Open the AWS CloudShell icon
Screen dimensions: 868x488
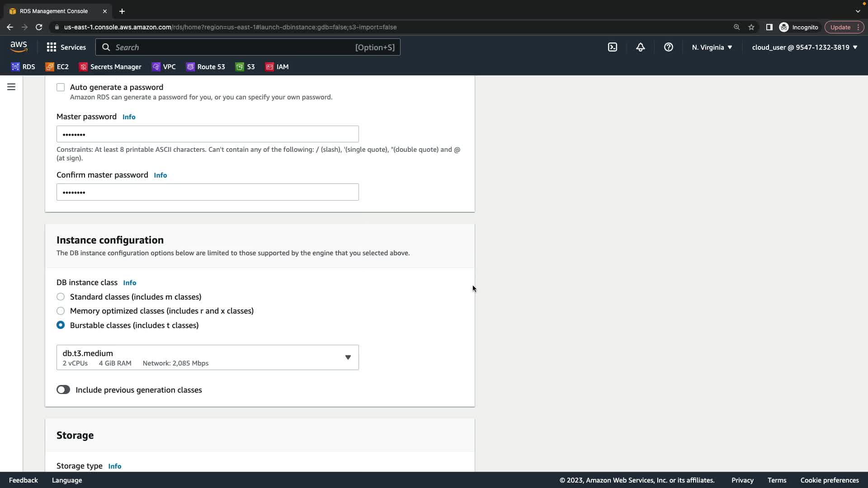point(612,47)
